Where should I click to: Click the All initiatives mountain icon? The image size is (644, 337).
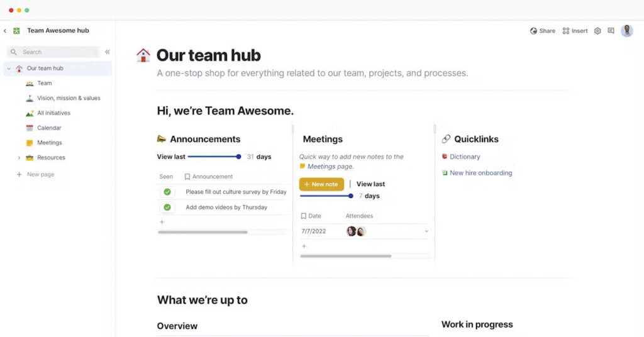(30, 113)
